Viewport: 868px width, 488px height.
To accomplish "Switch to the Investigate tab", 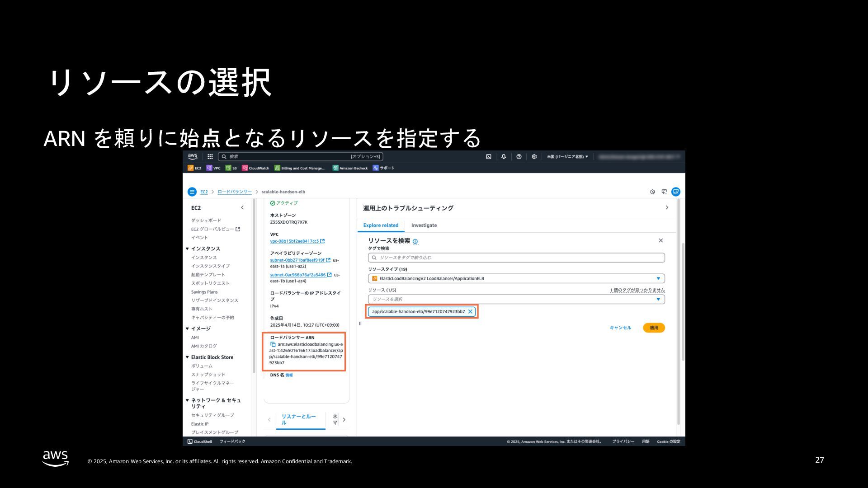I will click(x=424, y=225).
